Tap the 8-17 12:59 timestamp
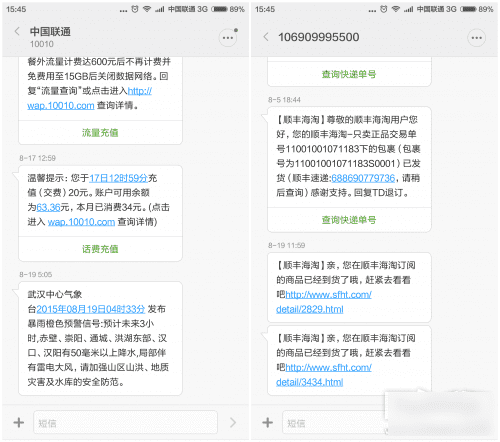 tap(37, 158)
